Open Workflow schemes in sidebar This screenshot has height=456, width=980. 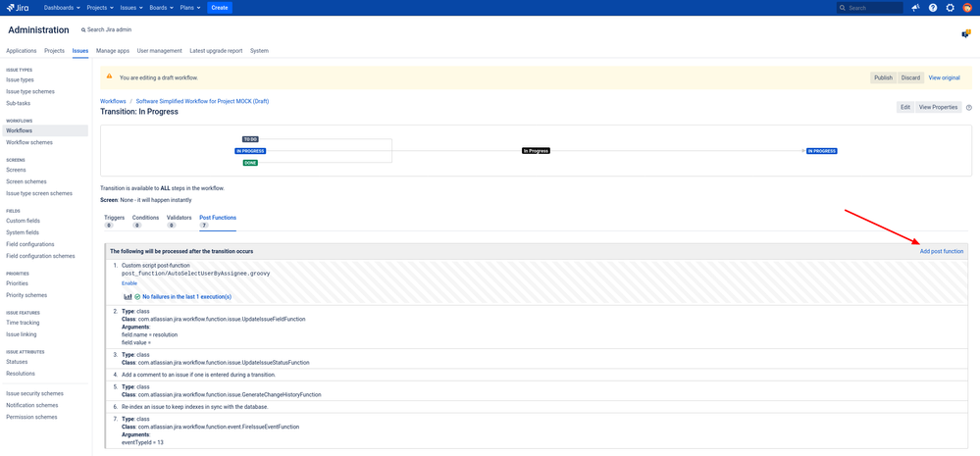pyautogui.click(x=29, y=142)
